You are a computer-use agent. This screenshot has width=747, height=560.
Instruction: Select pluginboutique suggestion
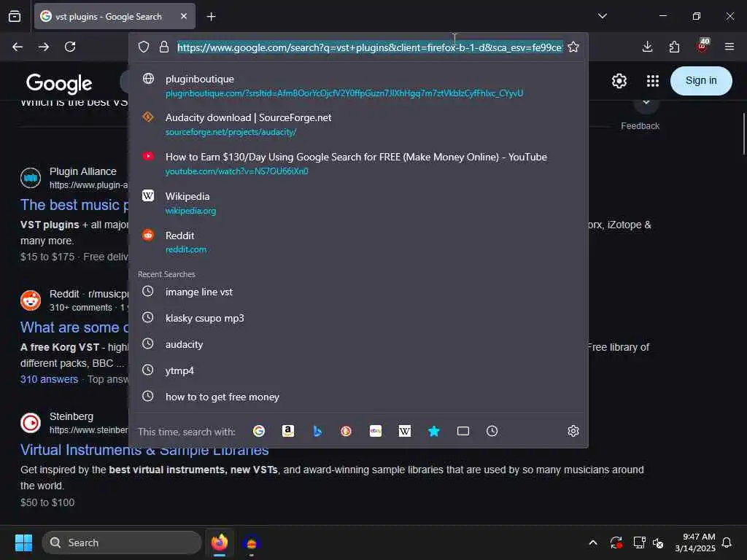pyautogui.click(x=358, y=85)
